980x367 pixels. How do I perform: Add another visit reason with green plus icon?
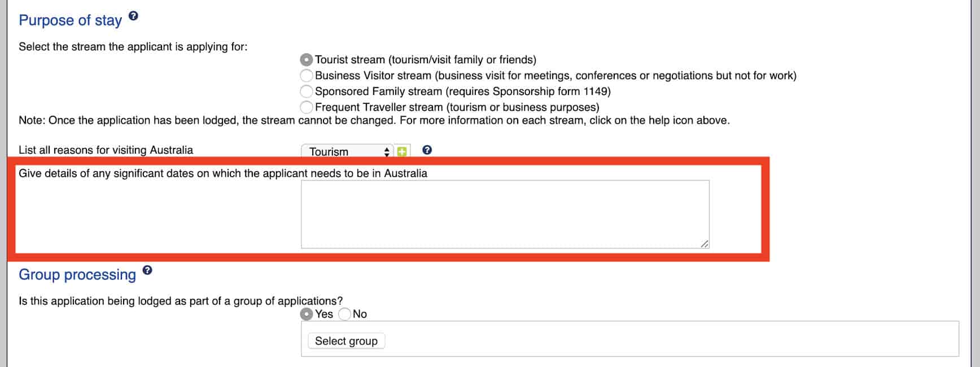click(x=402, y=151)
